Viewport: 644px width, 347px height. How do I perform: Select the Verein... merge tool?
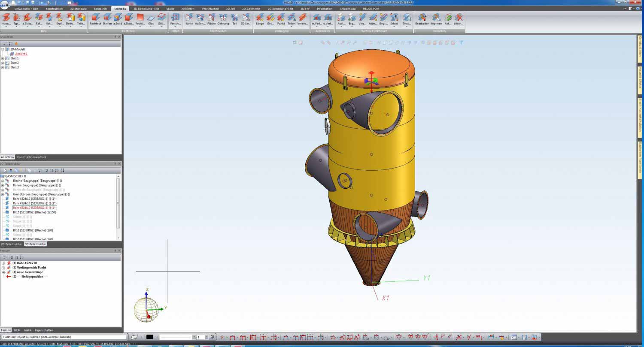point(303,19)
